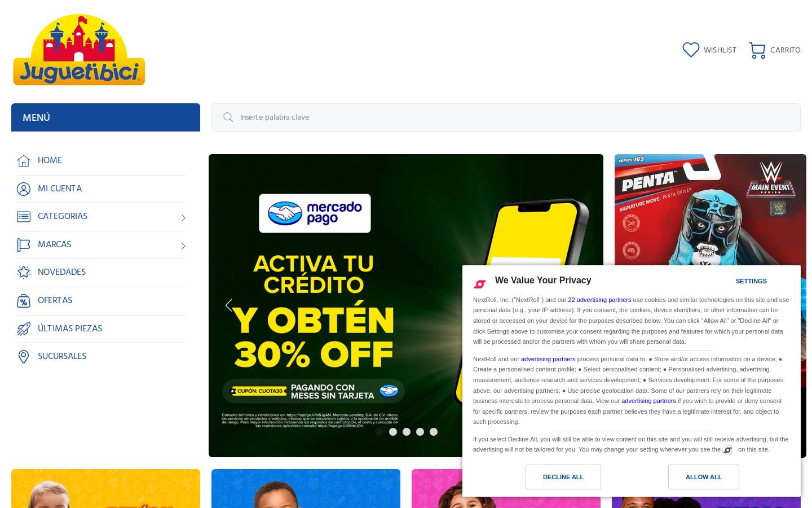This screenshot has height=508, width=812.
Task: Click the WISHLIST text link
Action: pyautogui.click(x=720, y=50)
